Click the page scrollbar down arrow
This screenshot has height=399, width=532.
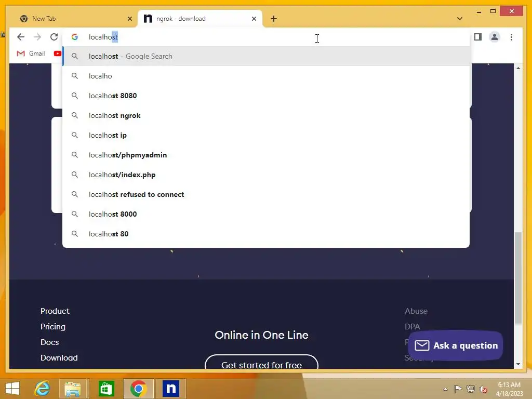(x=518, y=364)
